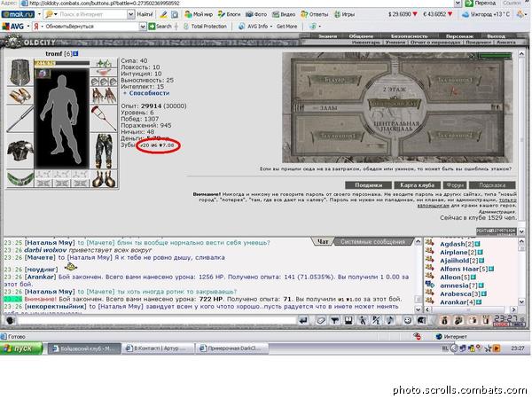Click the character silhouette image
This screenshot has height=399, width=532.
[x=61, y=118]
